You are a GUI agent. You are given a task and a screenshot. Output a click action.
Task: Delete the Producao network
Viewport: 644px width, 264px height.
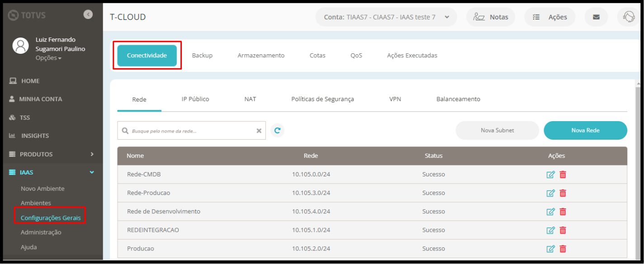tap(563, 249)
